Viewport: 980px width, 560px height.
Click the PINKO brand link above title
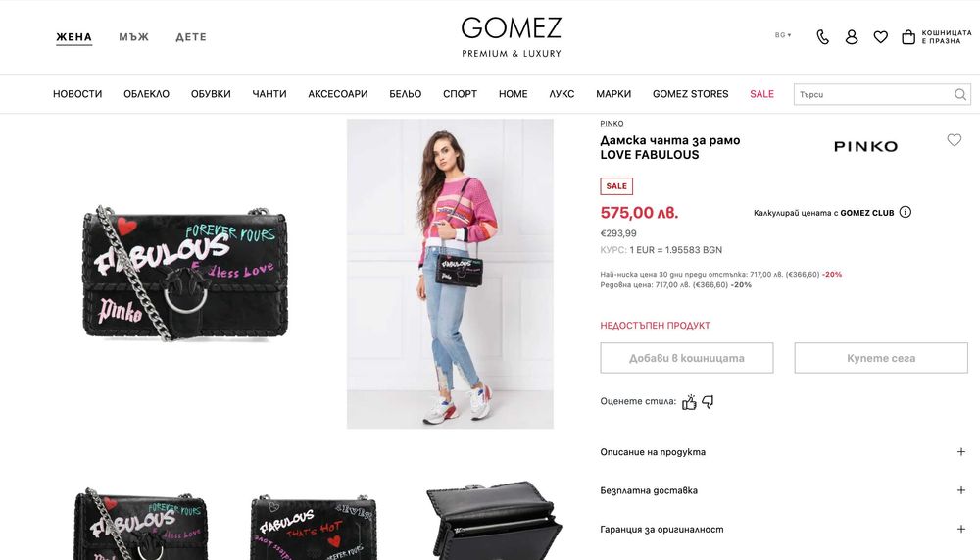(612, 124)
